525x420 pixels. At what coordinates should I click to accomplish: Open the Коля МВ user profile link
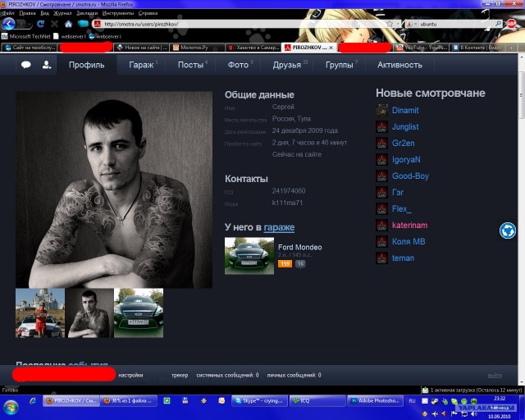click(x=409, y=241)
